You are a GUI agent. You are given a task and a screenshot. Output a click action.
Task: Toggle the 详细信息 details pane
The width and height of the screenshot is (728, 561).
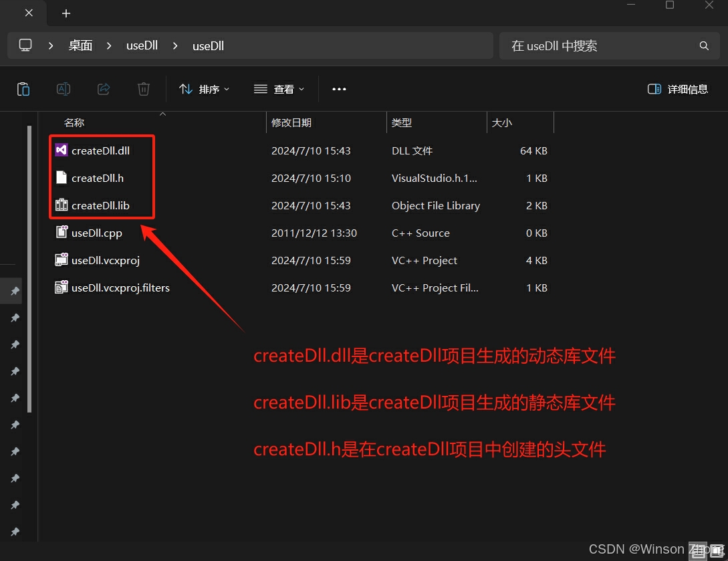(x=677, y=89)
